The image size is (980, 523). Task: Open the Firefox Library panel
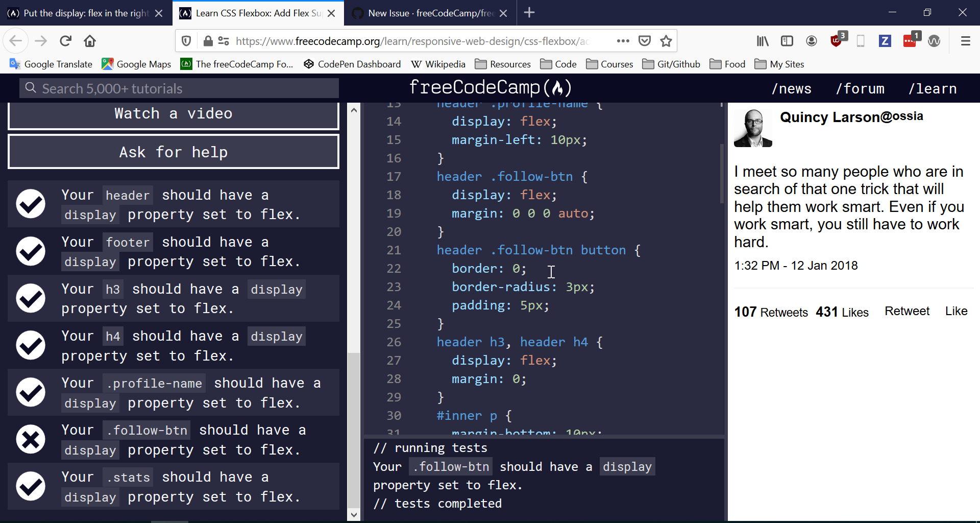pos(762,41)
